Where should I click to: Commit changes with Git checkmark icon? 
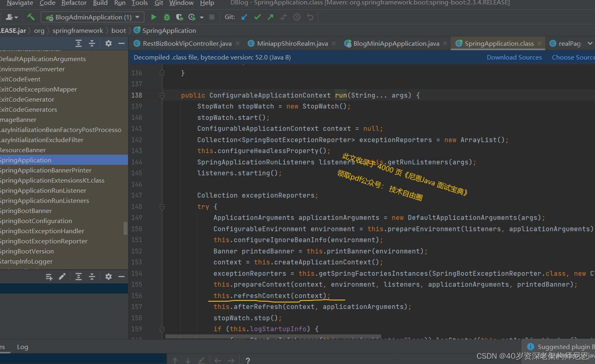(x=257, y=17)
